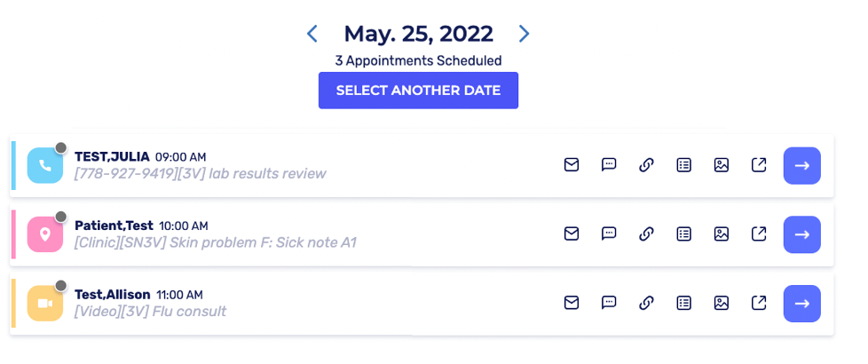
Task: Open Test,Allison appointment with arrow button
Action: click(801, 304)
